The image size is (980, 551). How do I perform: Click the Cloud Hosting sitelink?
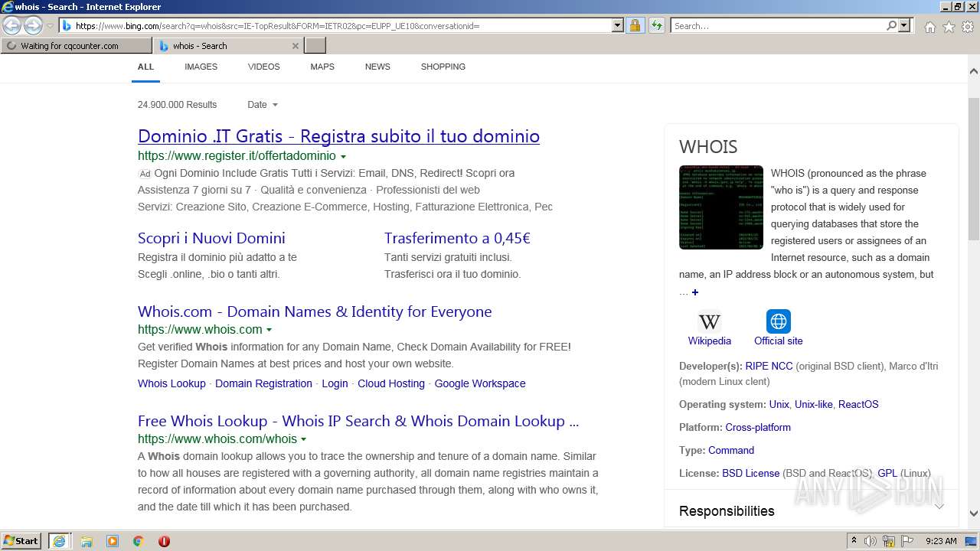[391, 383]
